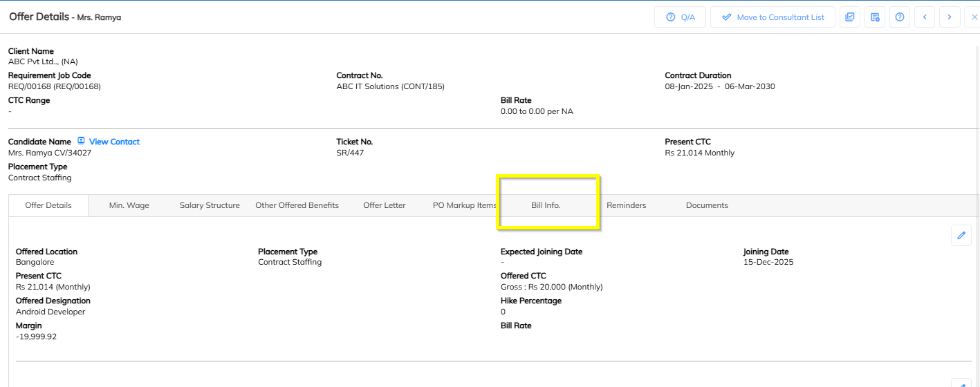Viewport: 980px width, 387px height.
Task: Switch to Min. Wage tab
Action: coord(129,205)
